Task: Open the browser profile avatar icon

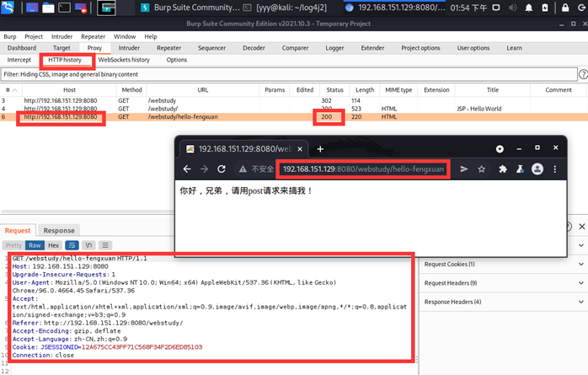Action: pyautogui.click(x=537, y=169)
